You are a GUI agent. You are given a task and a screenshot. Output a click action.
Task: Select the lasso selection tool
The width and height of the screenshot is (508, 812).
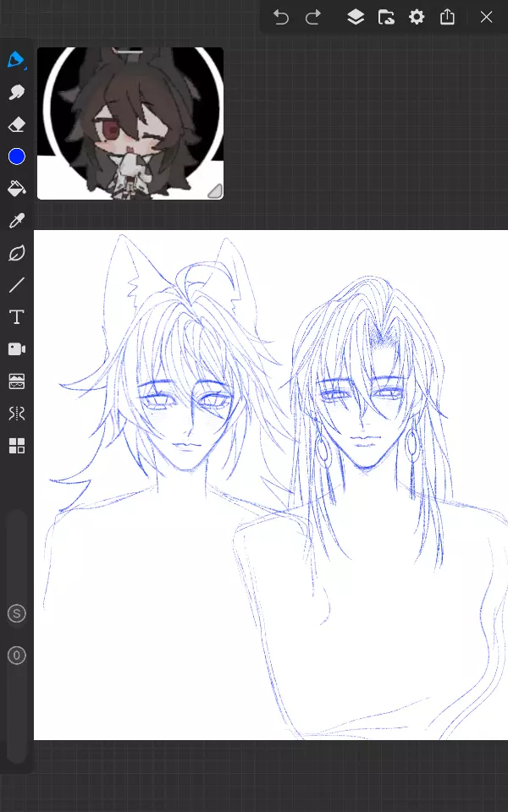16,253
